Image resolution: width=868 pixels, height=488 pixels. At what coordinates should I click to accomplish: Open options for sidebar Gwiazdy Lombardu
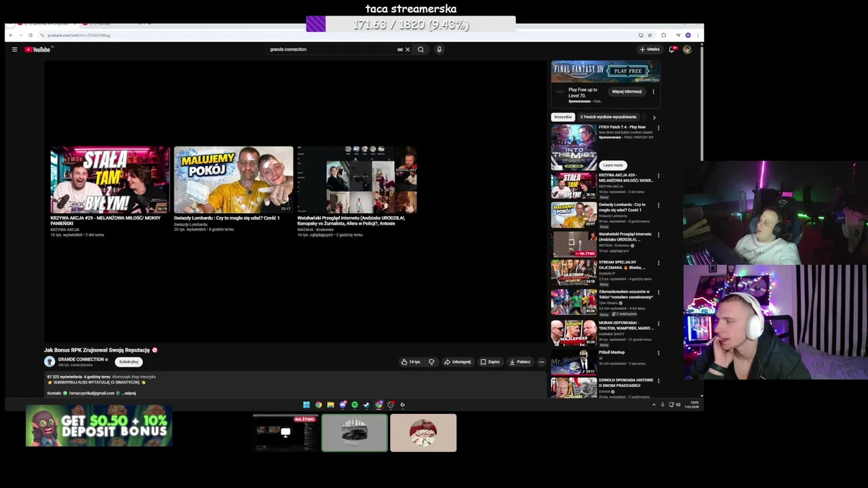(x=658, y=205)
